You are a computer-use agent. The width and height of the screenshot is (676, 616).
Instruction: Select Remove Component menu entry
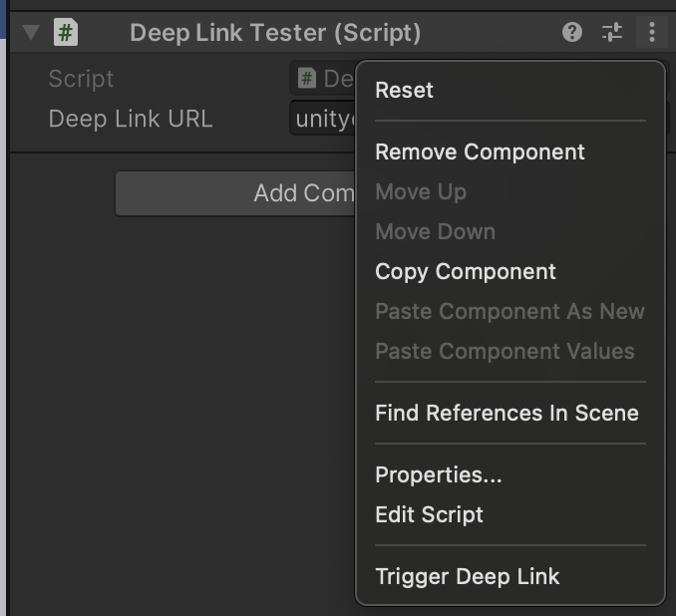pyautogui.click(x=480, y=152)
